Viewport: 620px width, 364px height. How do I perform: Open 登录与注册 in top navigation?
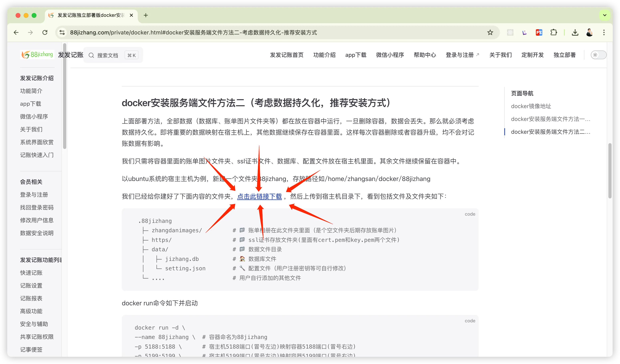click(x=462, y=55)
